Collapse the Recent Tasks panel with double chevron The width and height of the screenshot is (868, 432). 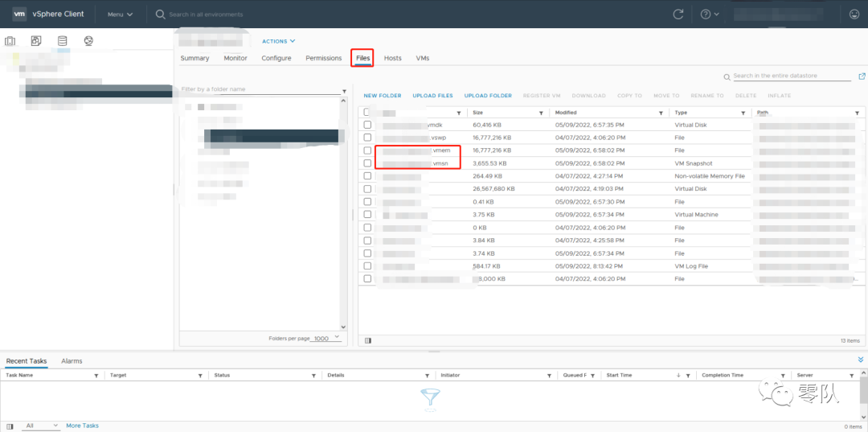coord(861,360)
